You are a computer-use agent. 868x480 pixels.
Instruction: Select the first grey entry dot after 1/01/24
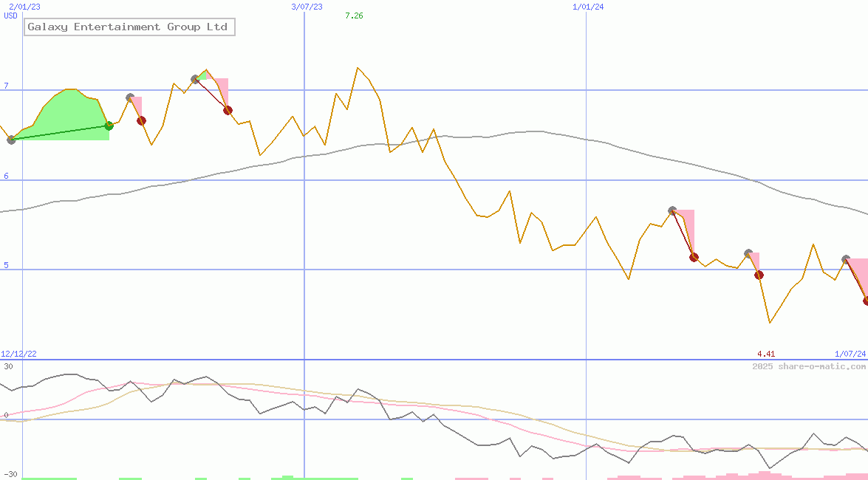pyautogui.click(x=672, y=211)
